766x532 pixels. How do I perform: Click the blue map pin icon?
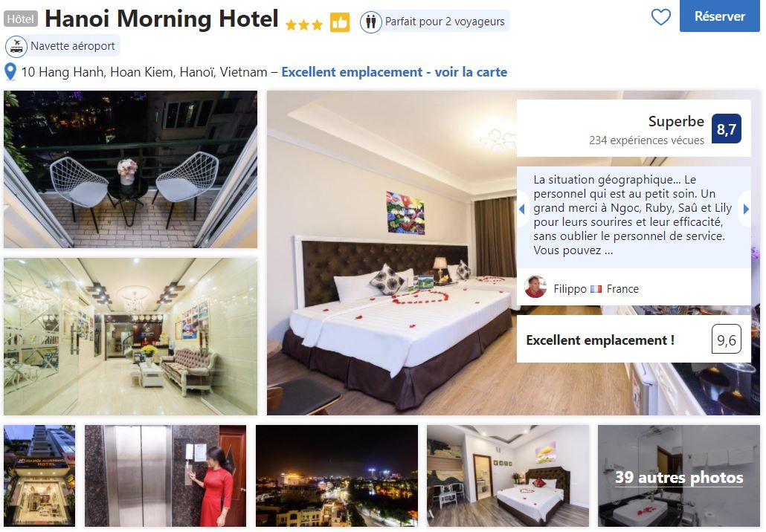tap(10, 72)
